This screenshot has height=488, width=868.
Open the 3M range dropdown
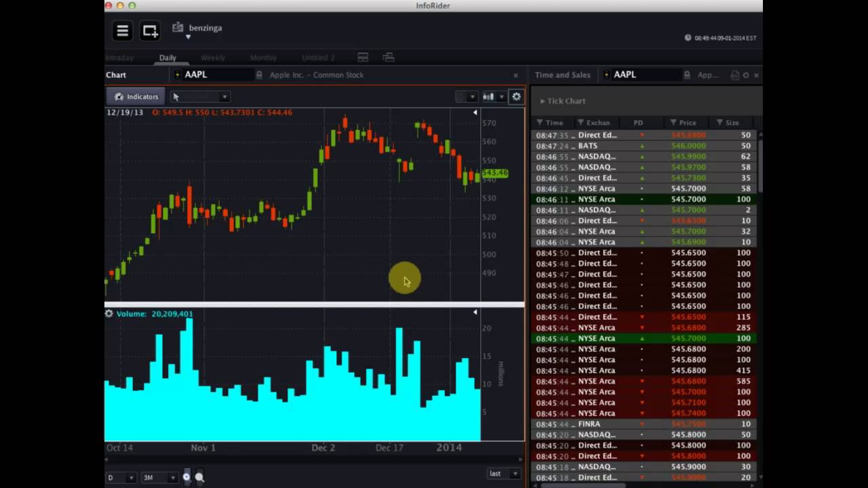(x=159, y=478)
